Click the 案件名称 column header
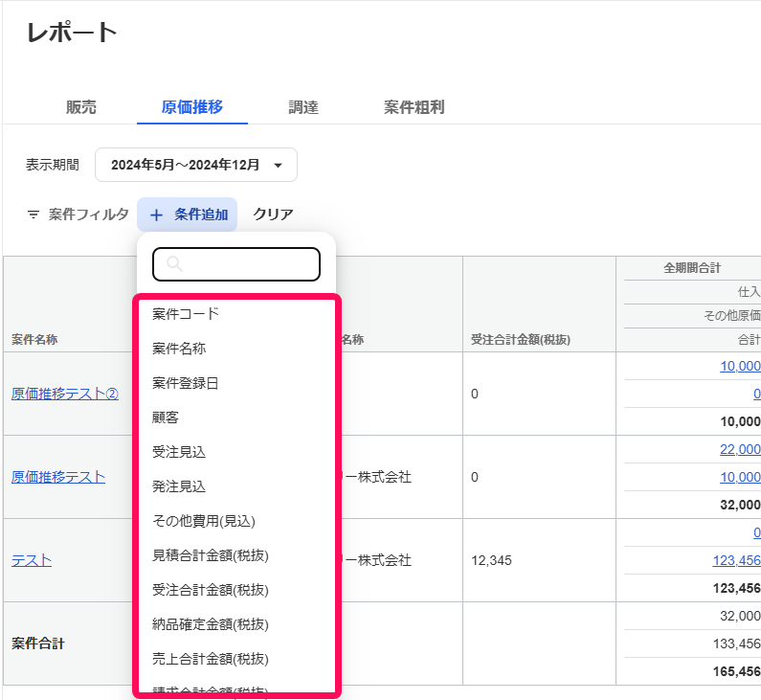The height and width of the screenshot is (700, 761). [x=34, y=339]
